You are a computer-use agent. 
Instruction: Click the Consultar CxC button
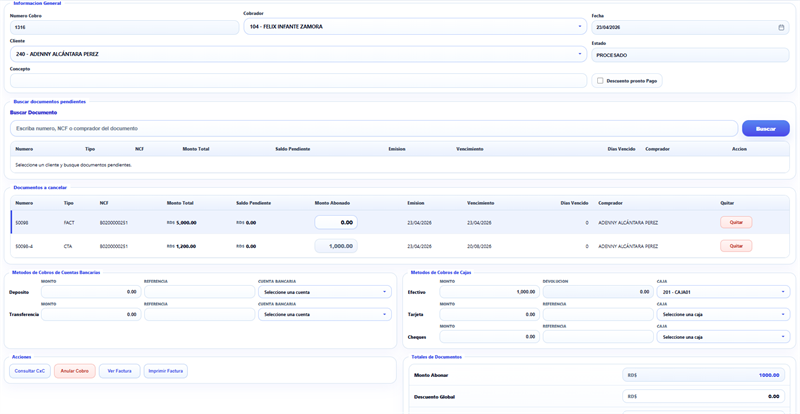pos(29,371)
